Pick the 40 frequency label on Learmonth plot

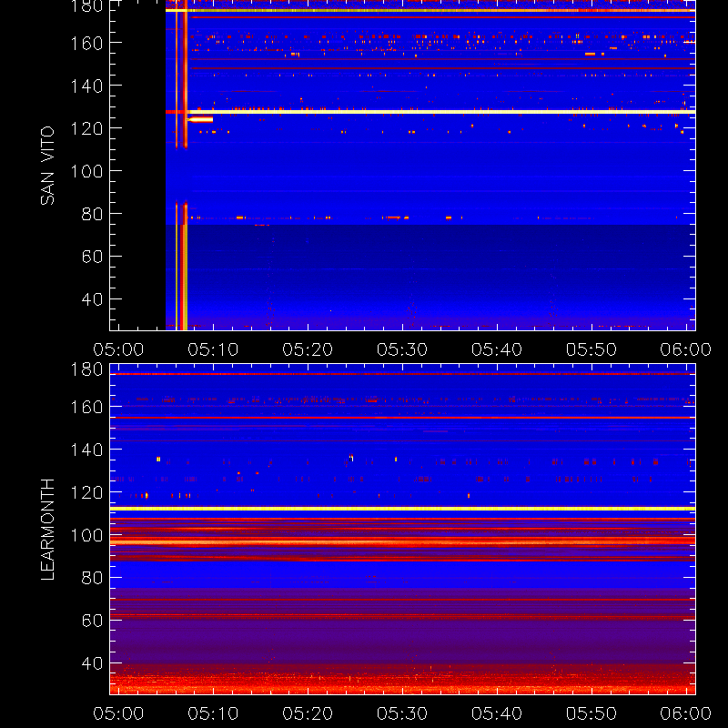click(x=92, y=663)
